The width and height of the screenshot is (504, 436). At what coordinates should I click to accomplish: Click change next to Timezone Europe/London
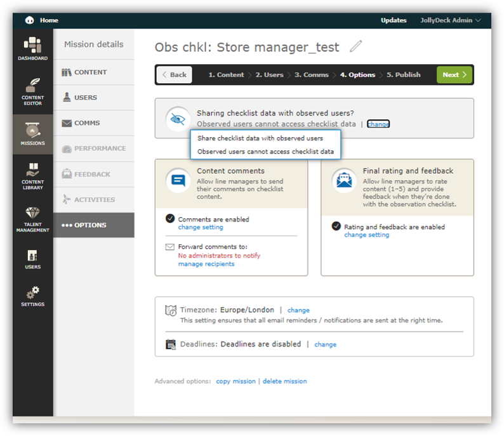coord(298,310)
